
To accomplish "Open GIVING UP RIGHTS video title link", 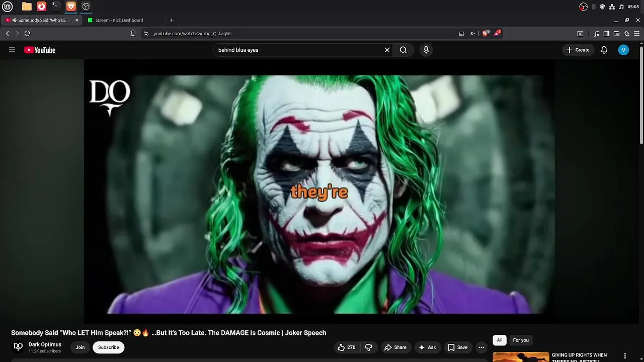I will (x=579, y=357).
